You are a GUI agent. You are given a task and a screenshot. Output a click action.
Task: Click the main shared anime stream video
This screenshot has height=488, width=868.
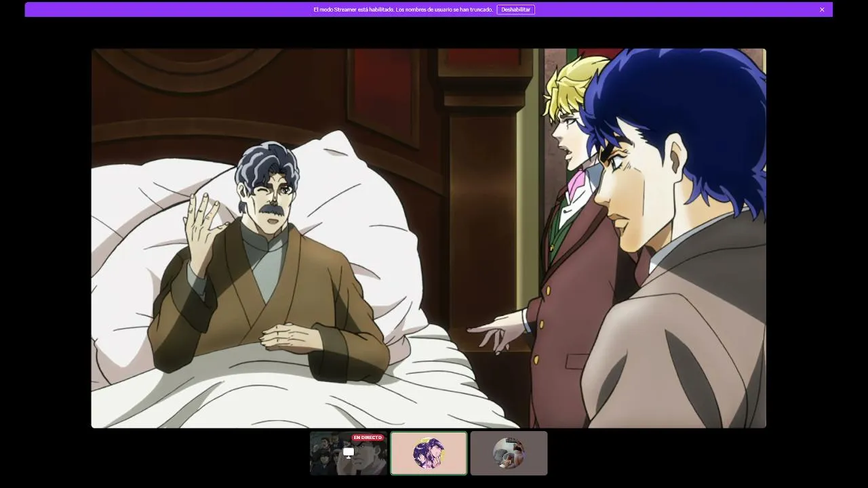429,238
